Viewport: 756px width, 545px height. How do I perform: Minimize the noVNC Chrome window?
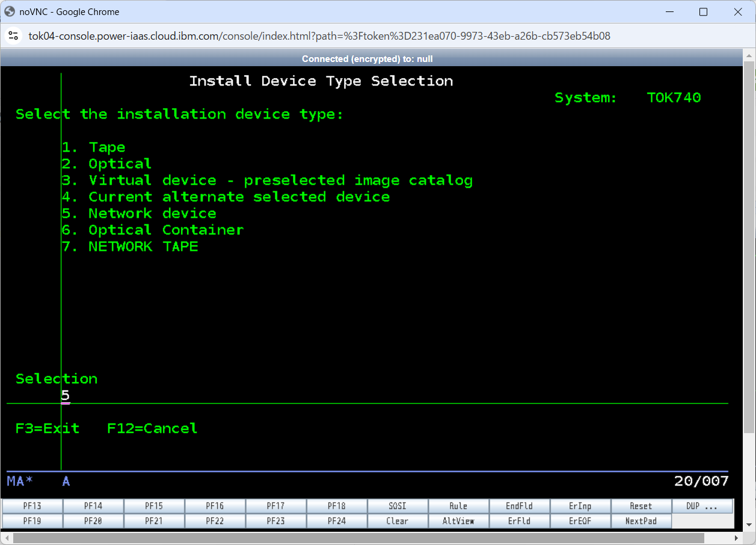(669, 12)
